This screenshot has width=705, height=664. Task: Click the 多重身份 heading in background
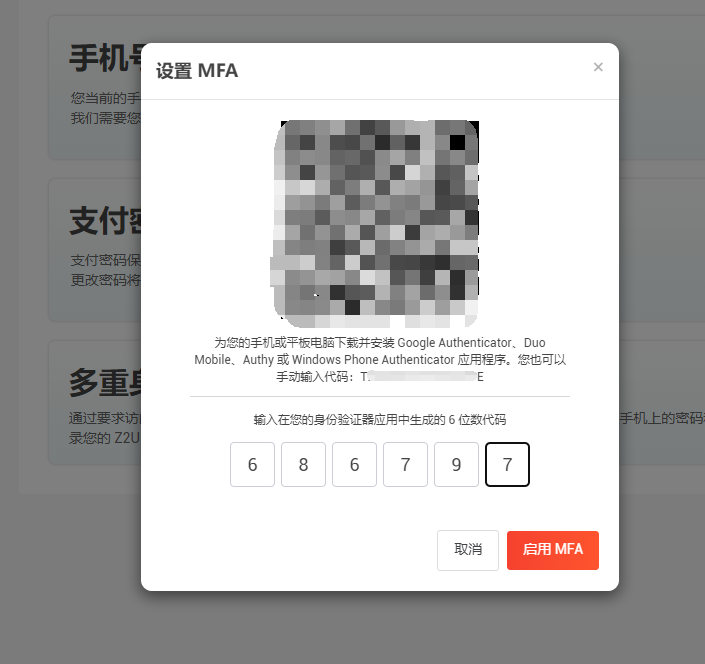pyautogui.click(x=105, y=383)
